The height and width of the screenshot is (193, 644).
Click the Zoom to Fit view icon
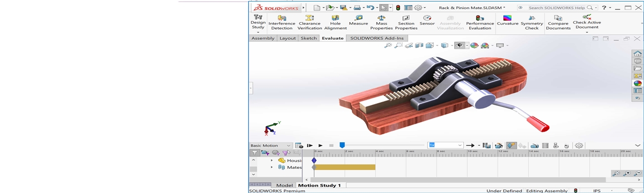tap(388, 45)
